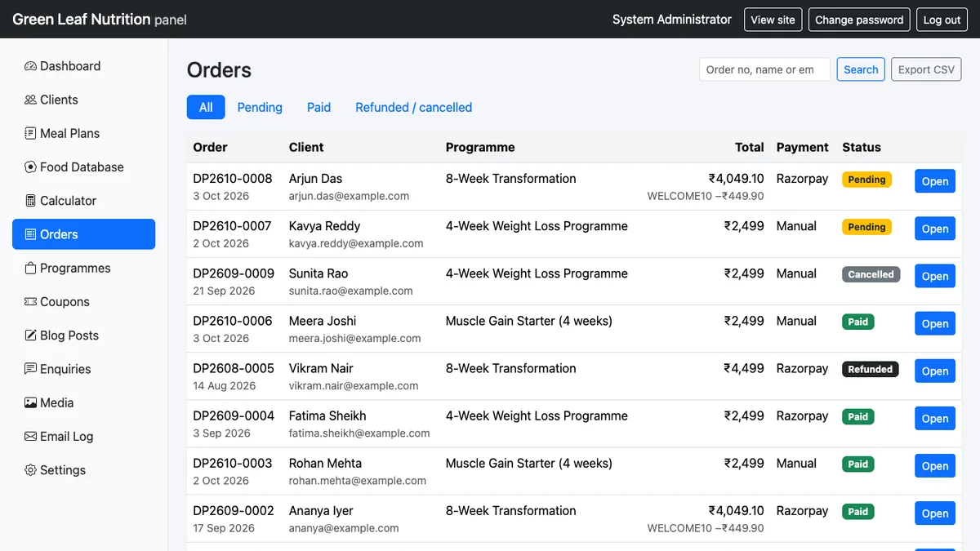This screenshot has width=980, height=551.
Task: Click the Coupons ticket icon
Action: 30,301
